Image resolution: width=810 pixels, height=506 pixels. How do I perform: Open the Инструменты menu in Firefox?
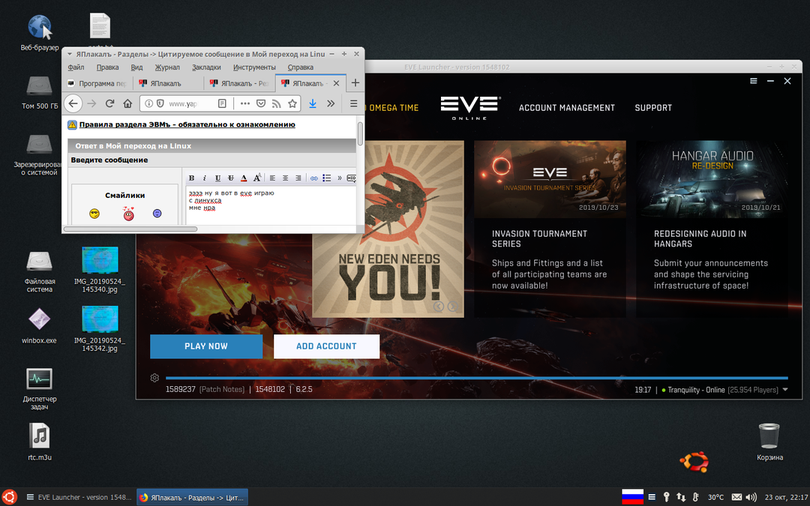coord(254,67)
